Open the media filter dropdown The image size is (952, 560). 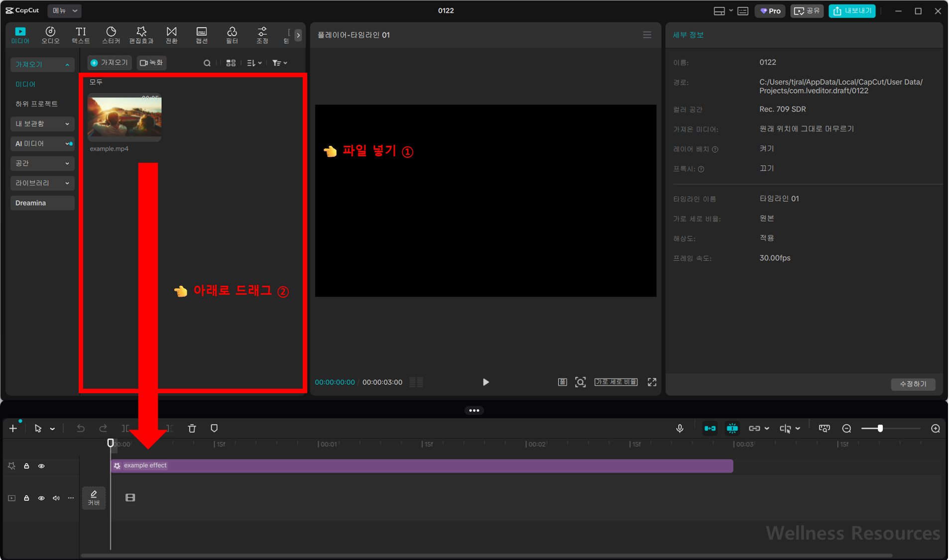coord(280,63)
